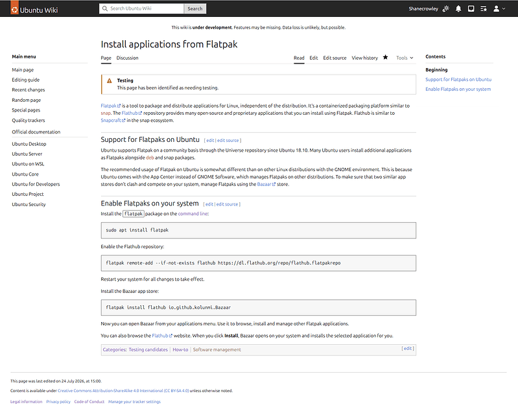Click the flatpak remote-add code block
Image resolution: width=518 pixels, height=420 pixels.
258,263
